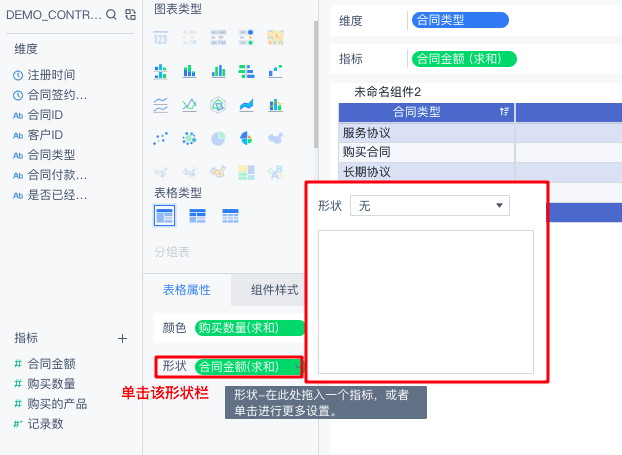622x455 pixels.
Task: Click the 长期协议 table cell
Action: [x=426, y=172]
